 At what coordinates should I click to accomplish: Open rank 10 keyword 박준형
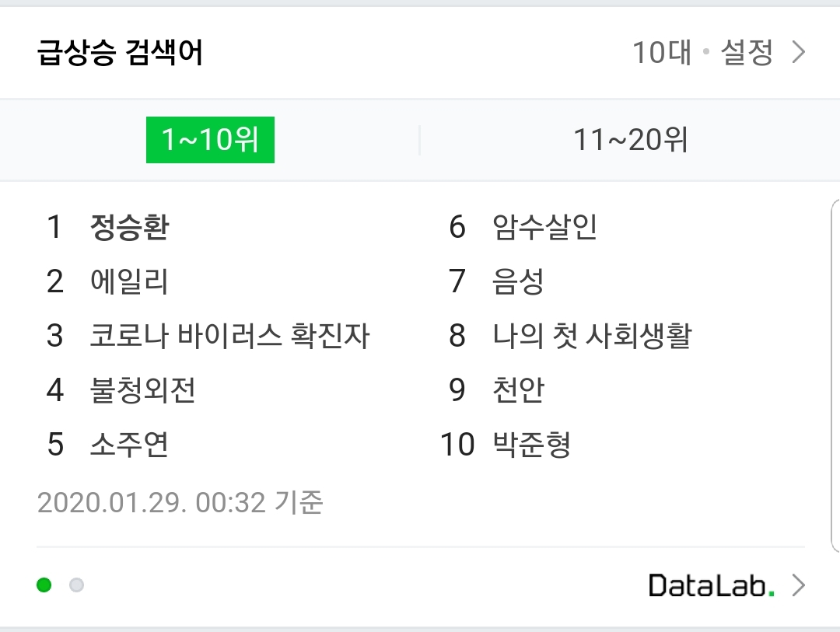[532, 445]
